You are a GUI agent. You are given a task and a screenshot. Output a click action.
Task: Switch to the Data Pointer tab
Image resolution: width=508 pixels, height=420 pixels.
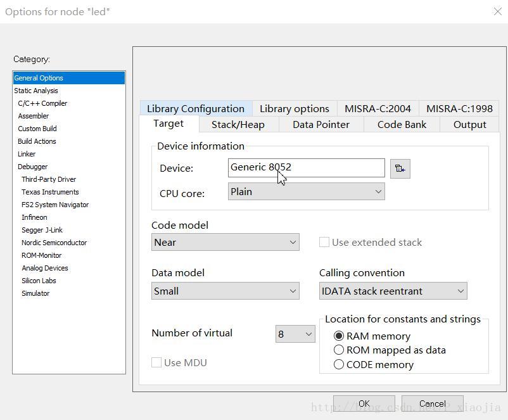321,124
